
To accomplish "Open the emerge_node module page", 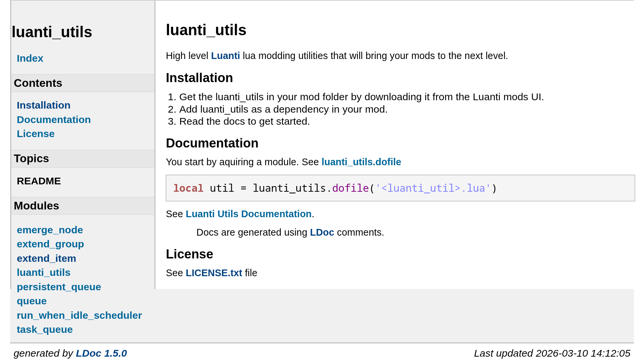I will (50, 230).
